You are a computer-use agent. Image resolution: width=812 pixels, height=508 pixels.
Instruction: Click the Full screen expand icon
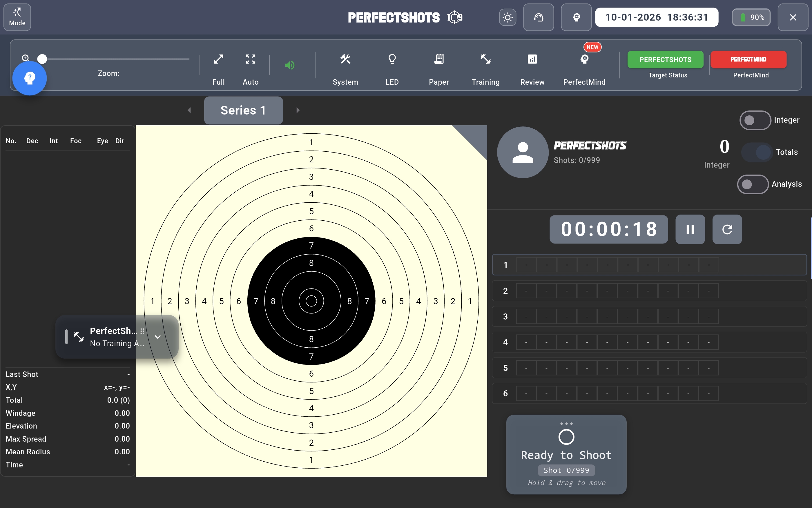[x=218, y=59]
